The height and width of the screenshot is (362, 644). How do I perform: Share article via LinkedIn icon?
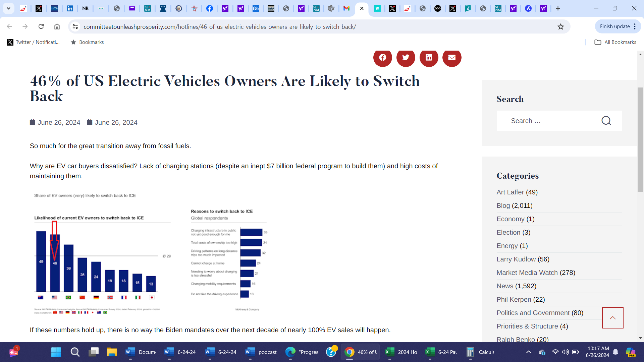tap(429, 58)
